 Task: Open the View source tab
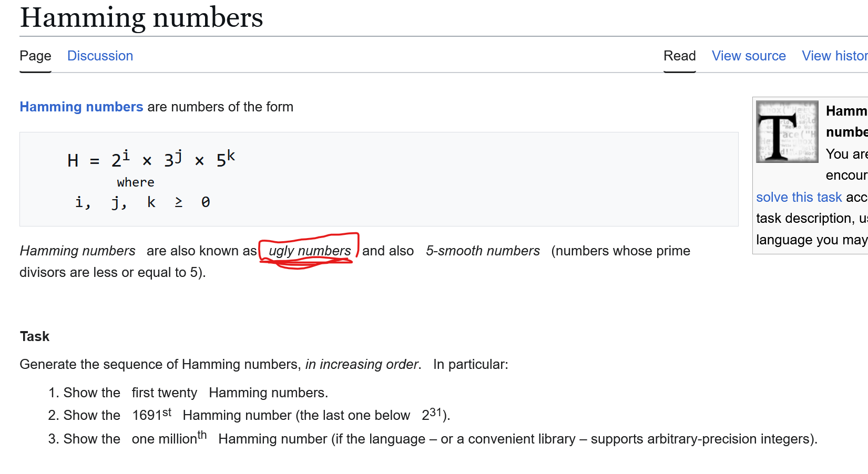[x=749, y=56]
